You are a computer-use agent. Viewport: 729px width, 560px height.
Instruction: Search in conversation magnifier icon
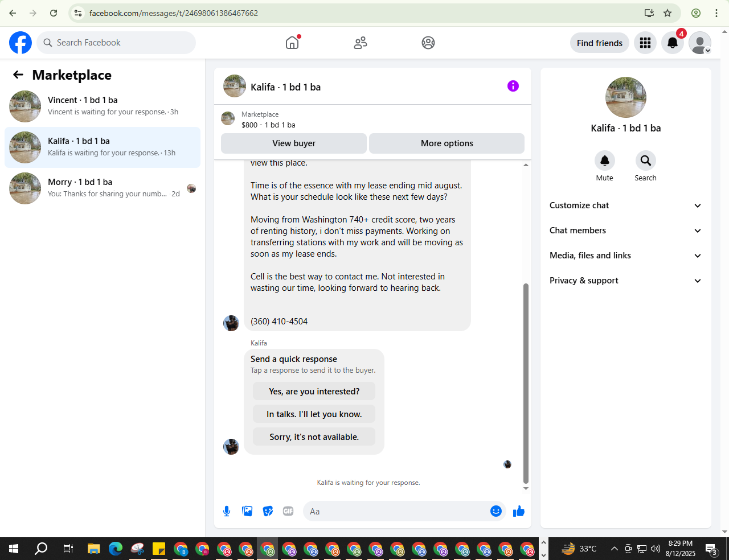coord(646,160)
